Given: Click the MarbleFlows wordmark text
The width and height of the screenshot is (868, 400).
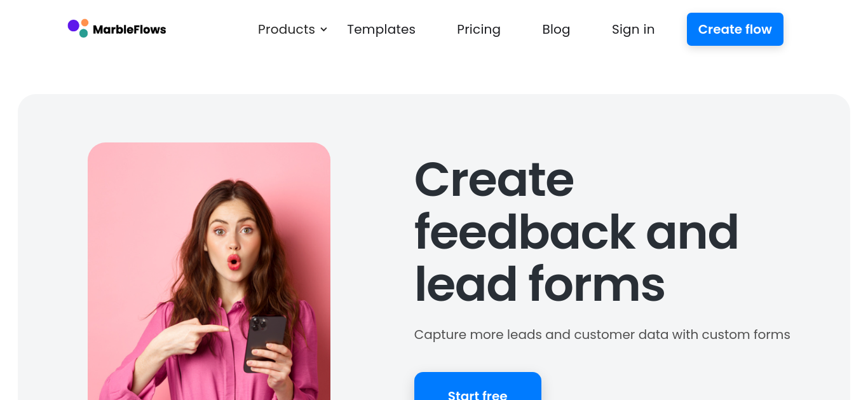Looking at the screenshot, I should coord(130,29).
